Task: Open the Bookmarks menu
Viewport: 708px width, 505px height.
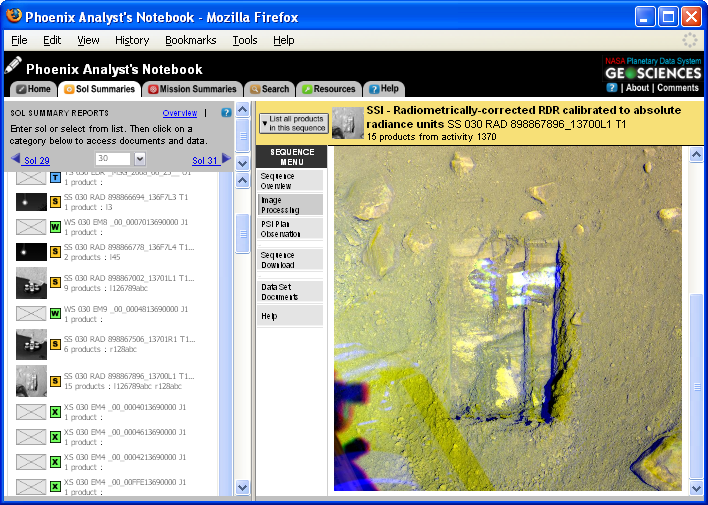Action: (190, 40)
